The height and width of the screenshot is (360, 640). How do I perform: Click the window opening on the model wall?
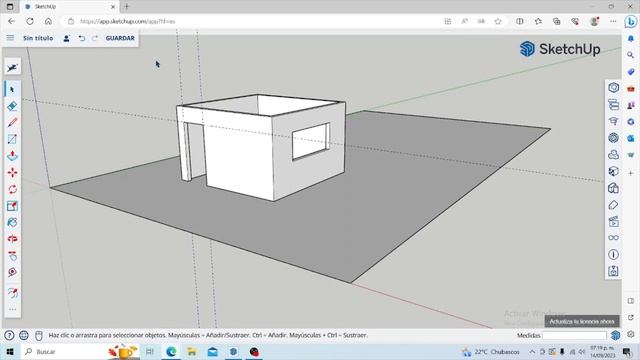(311, 141)
